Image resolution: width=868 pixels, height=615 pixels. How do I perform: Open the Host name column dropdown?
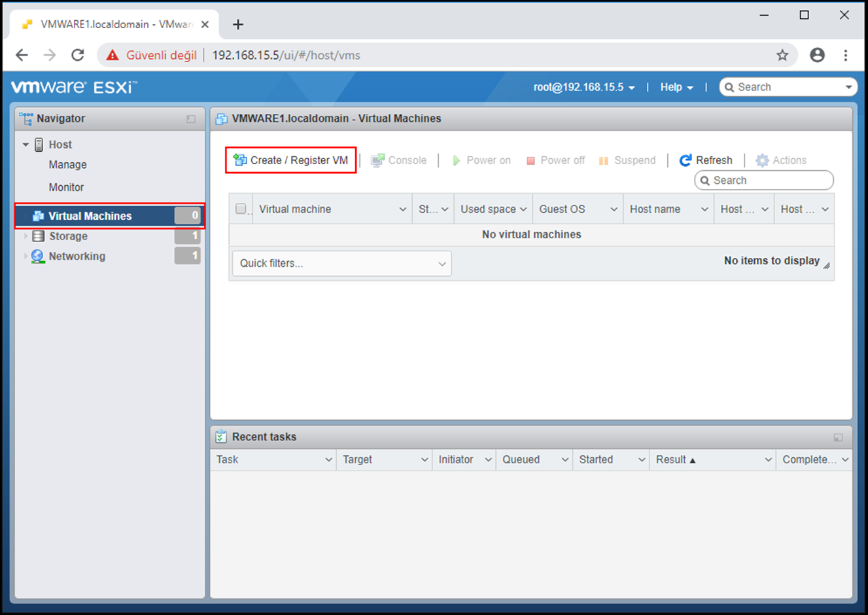click(x=704, y=209)
